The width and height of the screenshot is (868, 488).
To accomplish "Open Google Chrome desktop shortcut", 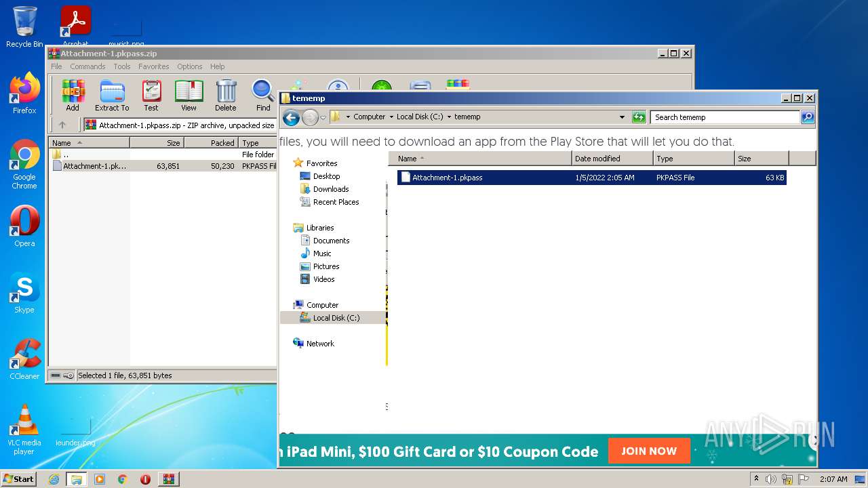I will [x=24, y=164].
